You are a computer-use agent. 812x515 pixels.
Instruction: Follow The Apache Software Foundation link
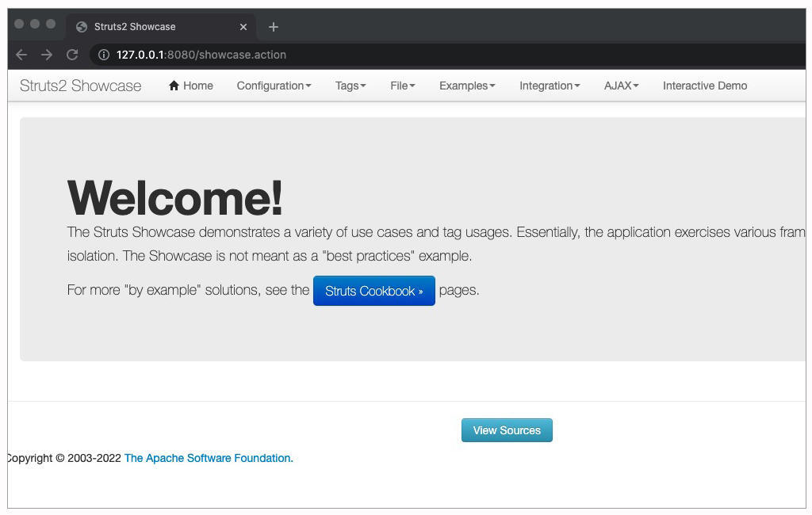coord(209,458)
